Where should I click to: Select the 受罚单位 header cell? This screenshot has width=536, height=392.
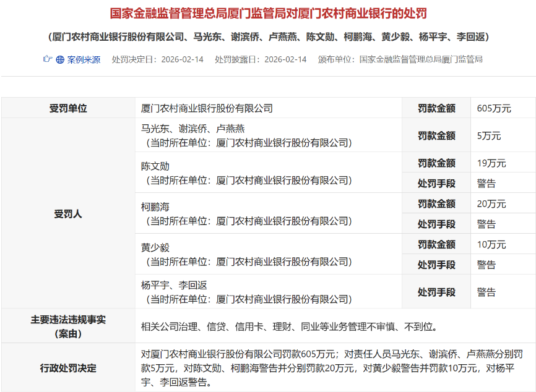pyautogui.click(x=68, y=108)
